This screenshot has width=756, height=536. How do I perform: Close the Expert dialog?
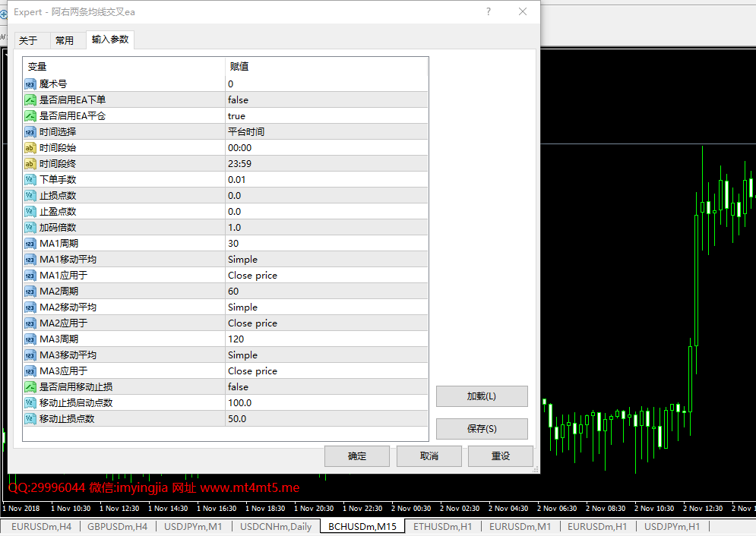tap(523, 11)
